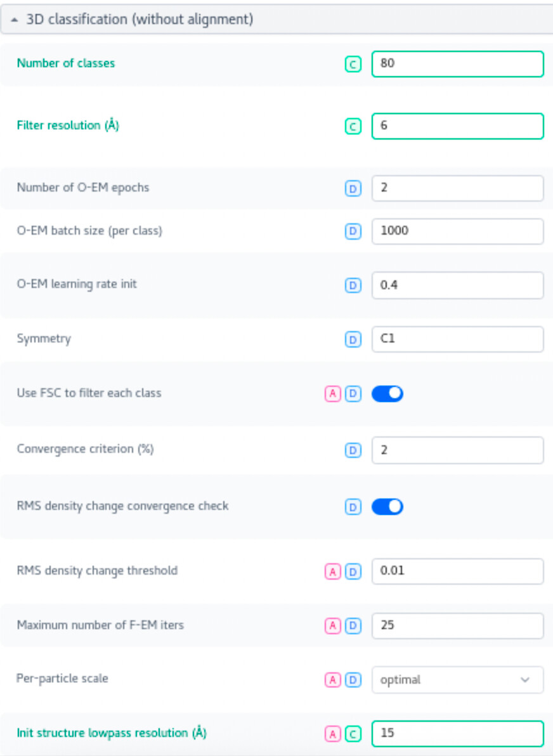This screenshot has width=553, height=756.
Task: Focus the Filter resolution value field
Action: [x=457, y=126]
